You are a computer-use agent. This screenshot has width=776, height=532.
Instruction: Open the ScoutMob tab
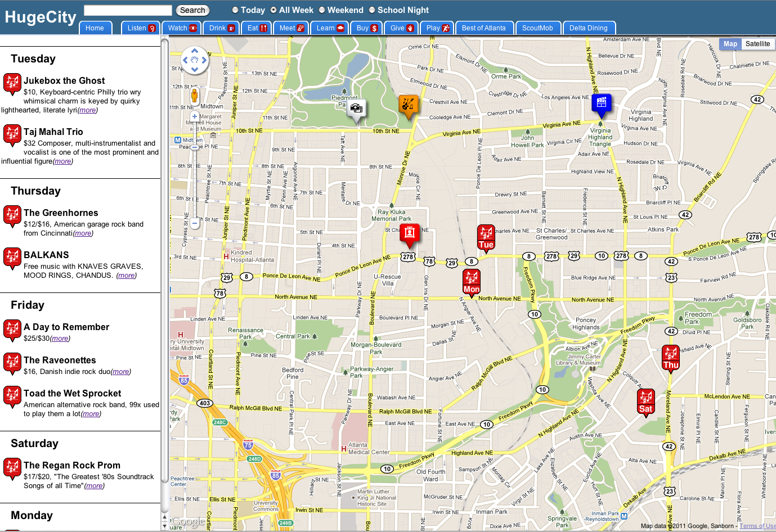[x=538, y=28]
